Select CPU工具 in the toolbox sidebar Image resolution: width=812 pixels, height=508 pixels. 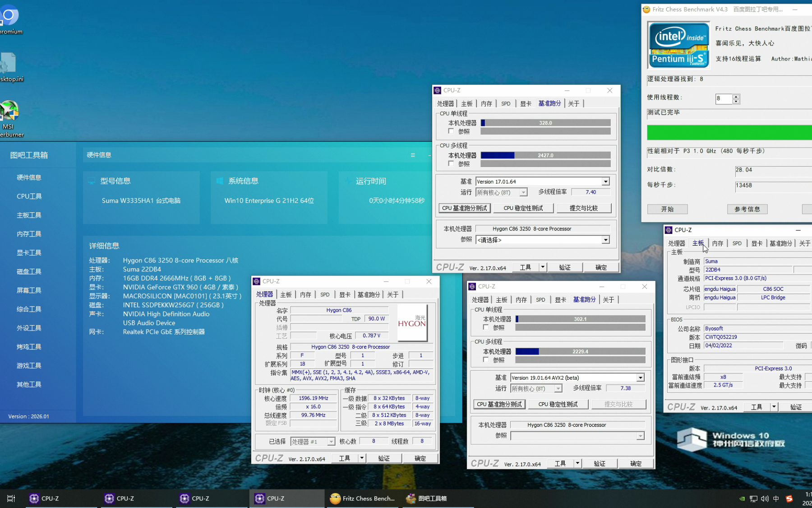pos(29,196)
